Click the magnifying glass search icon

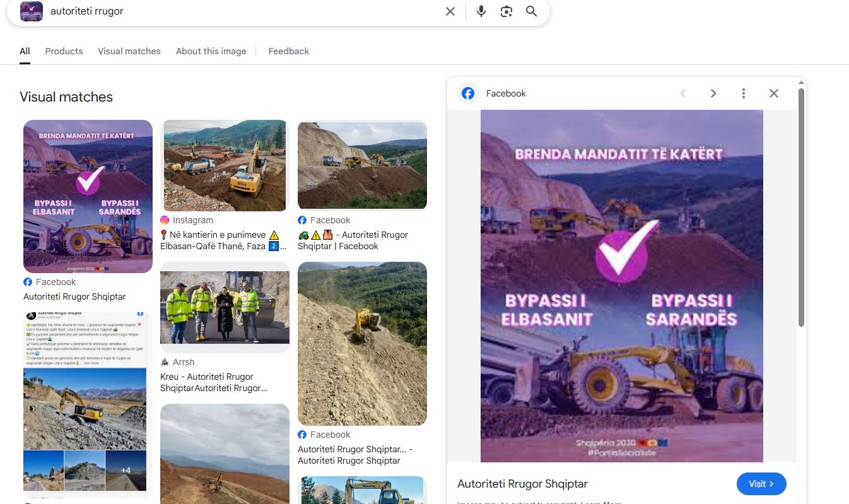tap(532, 11)
